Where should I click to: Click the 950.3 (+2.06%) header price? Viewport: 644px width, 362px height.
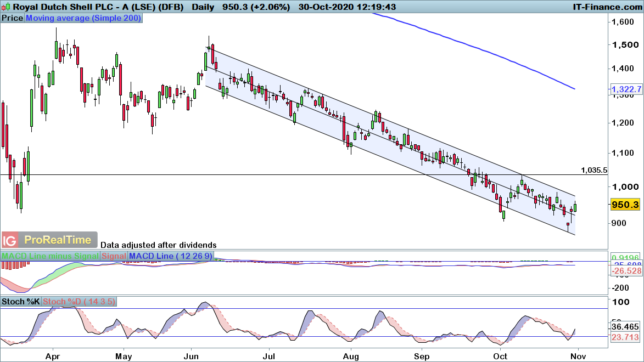click(256, 7)
